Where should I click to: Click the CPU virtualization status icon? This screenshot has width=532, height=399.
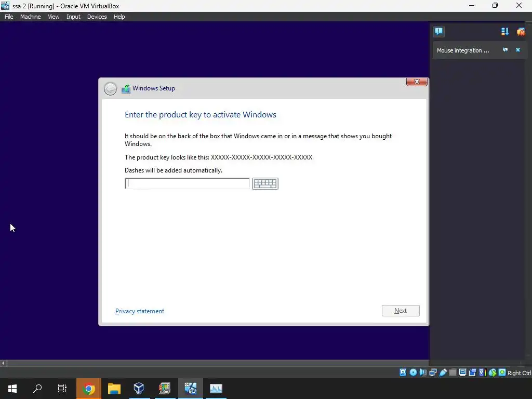click(x=483, y=373)
